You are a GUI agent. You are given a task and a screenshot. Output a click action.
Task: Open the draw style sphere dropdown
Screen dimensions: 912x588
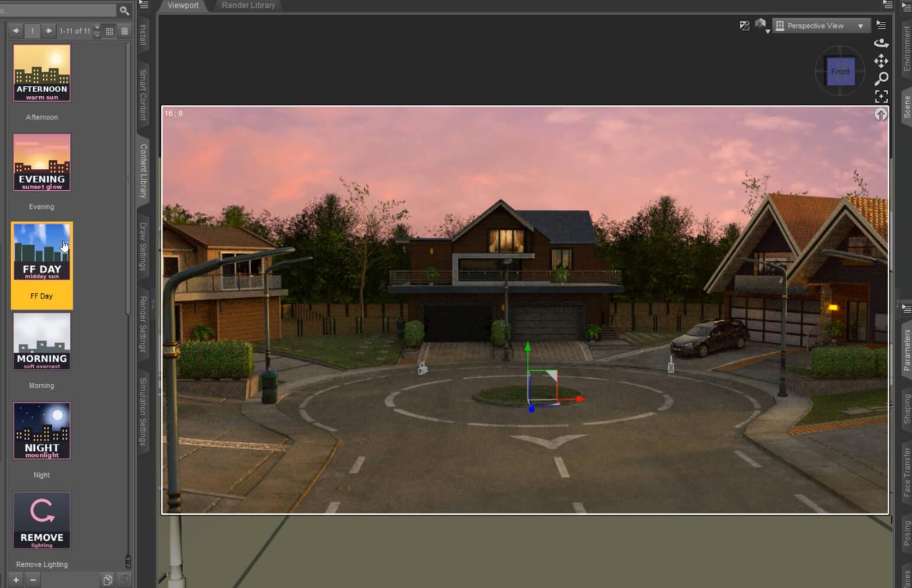click(761, 25)
